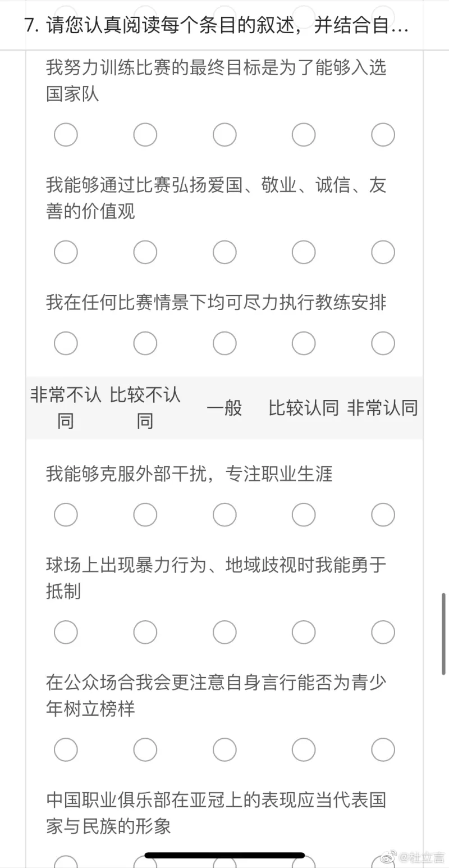
Task: Select 非常不认同 for 暴力行为地域歧视 statement
Action: (66, 632)
